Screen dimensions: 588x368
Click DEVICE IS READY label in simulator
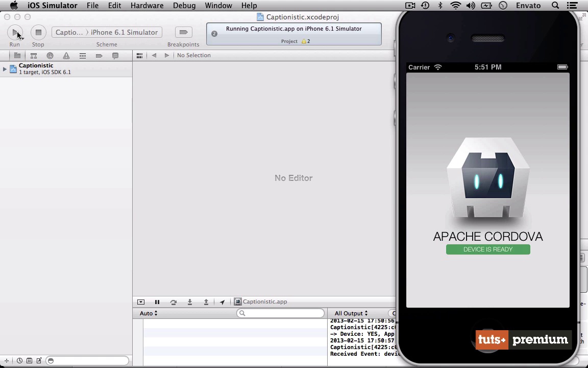click(x=488, y=249)
